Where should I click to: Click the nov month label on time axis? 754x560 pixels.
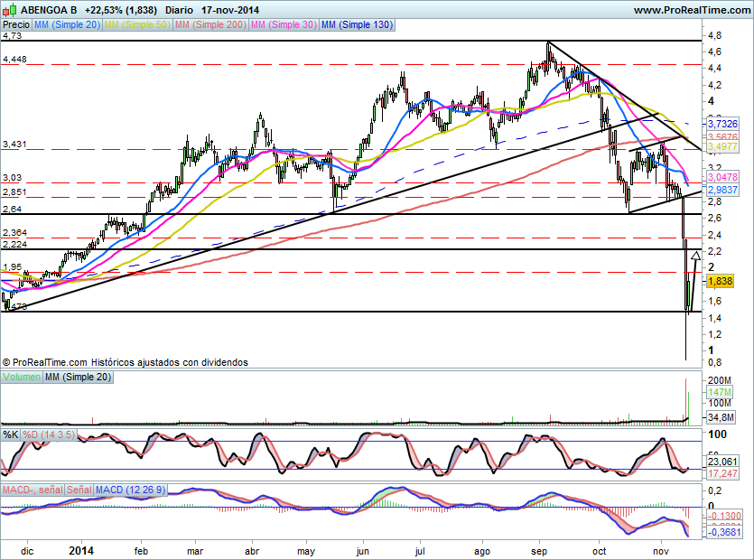pos(661,551)
